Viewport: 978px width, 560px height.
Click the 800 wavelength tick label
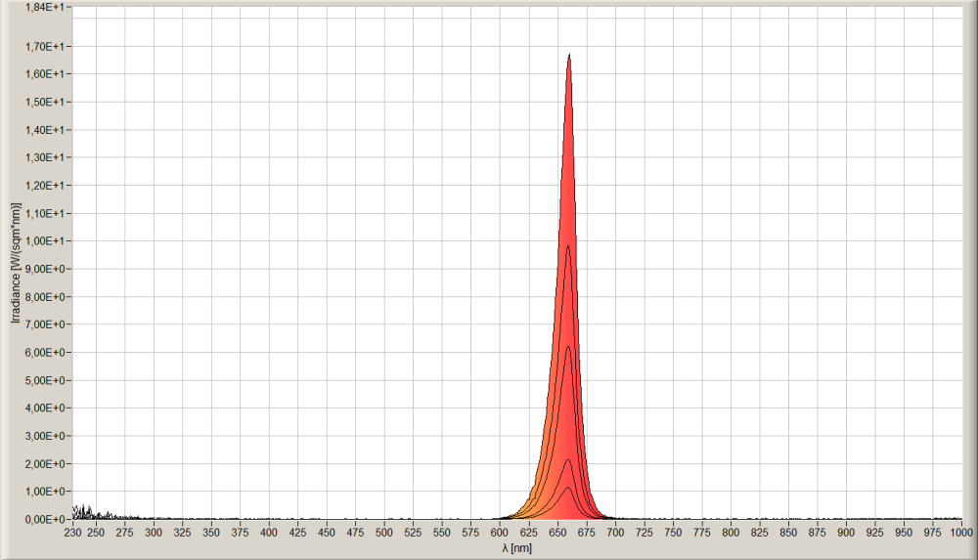coord(731,533)
